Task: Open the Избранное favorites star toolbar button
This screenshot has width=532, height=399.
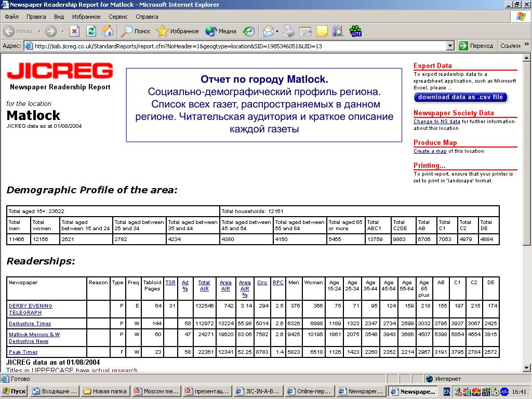Action: click(178, 31)
